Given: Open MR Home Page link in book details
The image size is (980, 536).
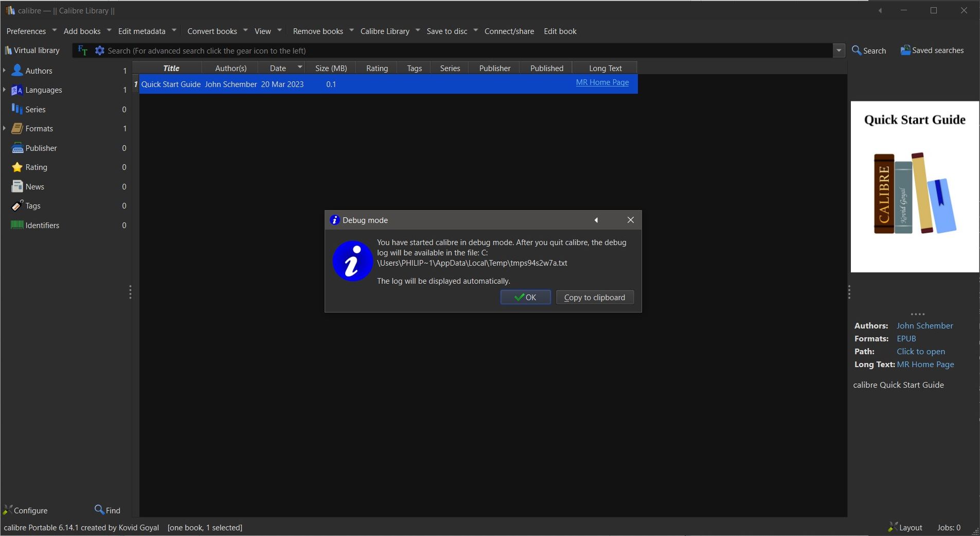Looking at the screenshot, I should 925,365.
